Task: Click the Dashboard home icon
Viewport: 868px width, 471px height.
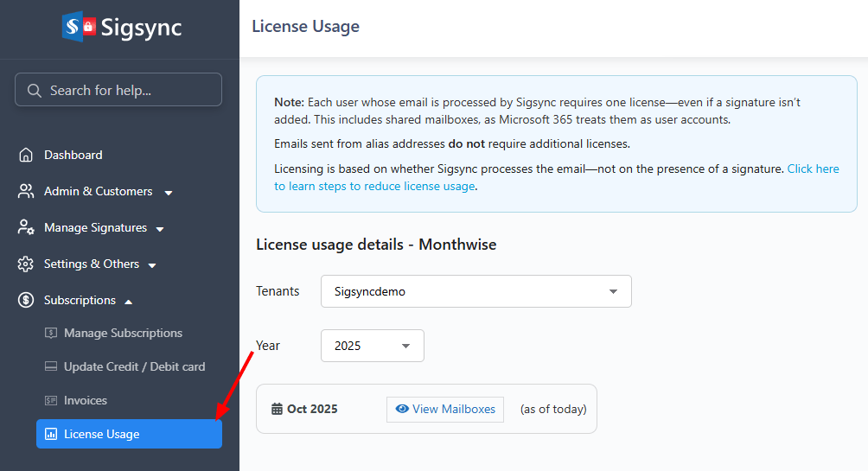Action: (26, 156)
